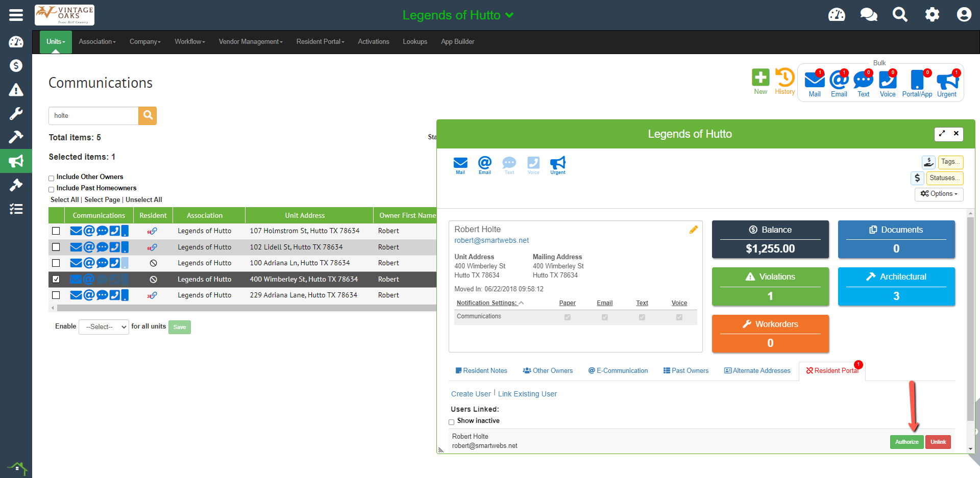Click the Statuses button
Screen dimensions: 980x478
pyautogui.click(x=945, y=178)
